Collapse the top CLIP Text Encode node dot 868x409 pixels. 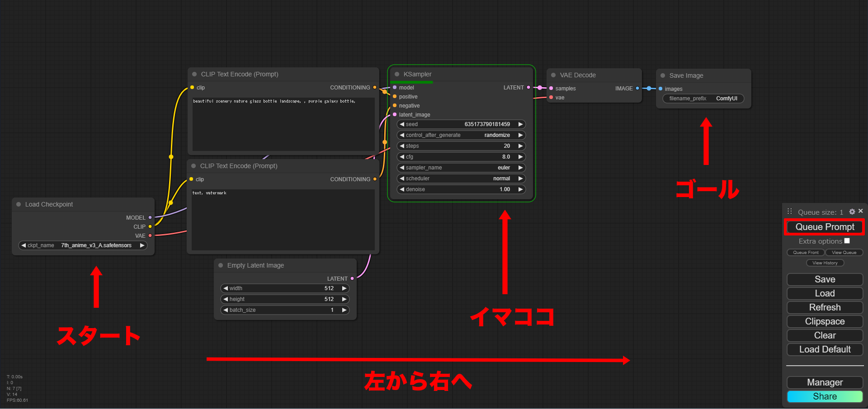click(194, 74)
